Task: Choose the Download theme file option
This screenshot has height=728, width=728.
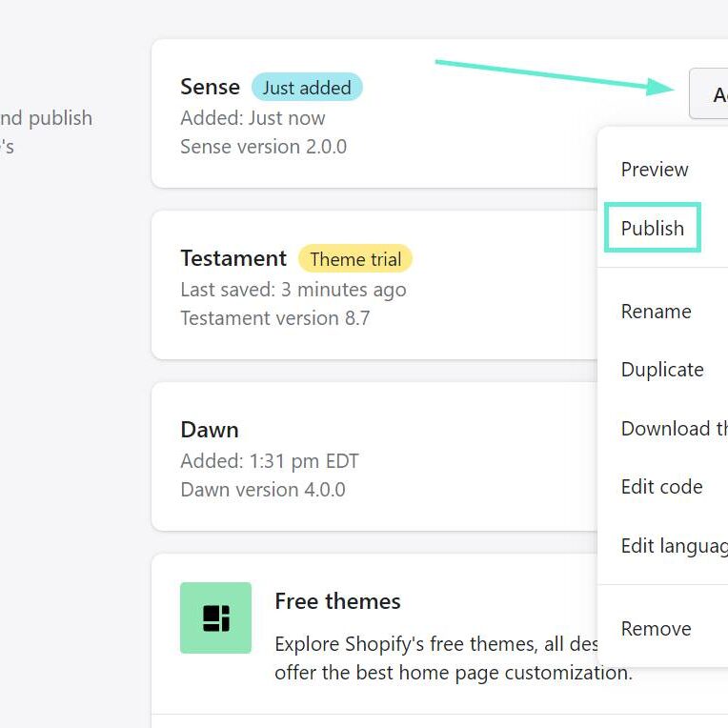Action: point(673,429)
